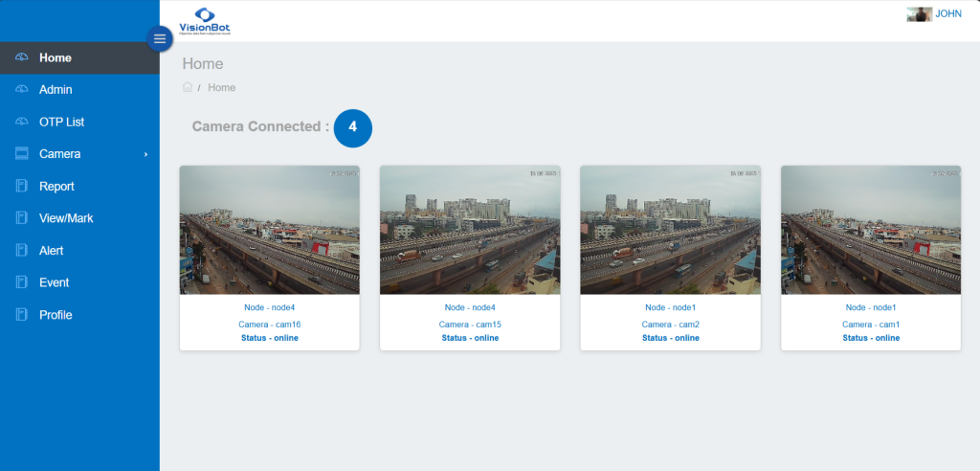Toggle the sidebar hamburger menu button
The height and width of the screenshot is (471, 980).
pyautogui.click(x=160, y=38)
